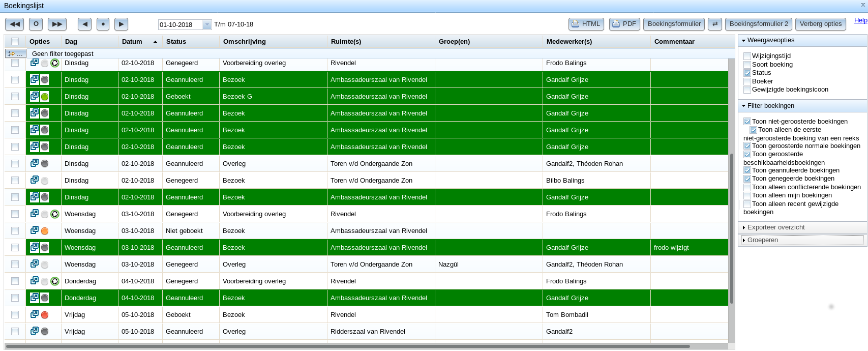Click the Verberg opties button
The image size is (868, 351).
(x=821, y=24)
